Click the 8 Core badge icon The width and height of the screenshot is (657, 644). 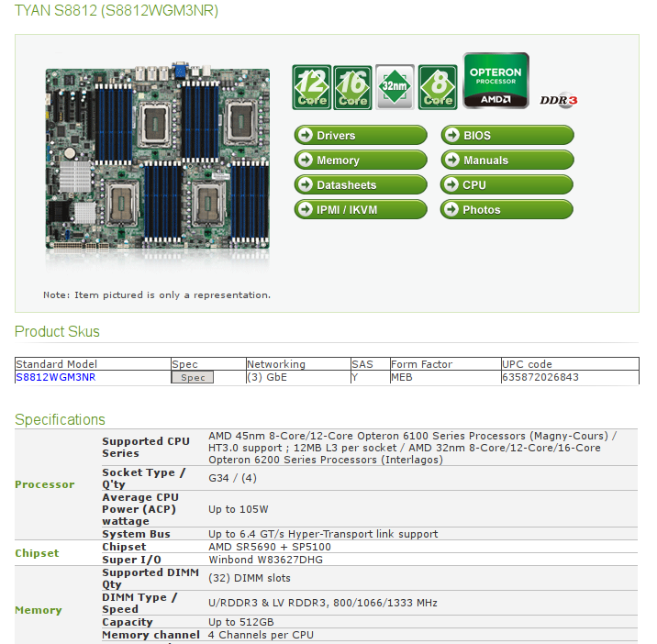(438, 87)
